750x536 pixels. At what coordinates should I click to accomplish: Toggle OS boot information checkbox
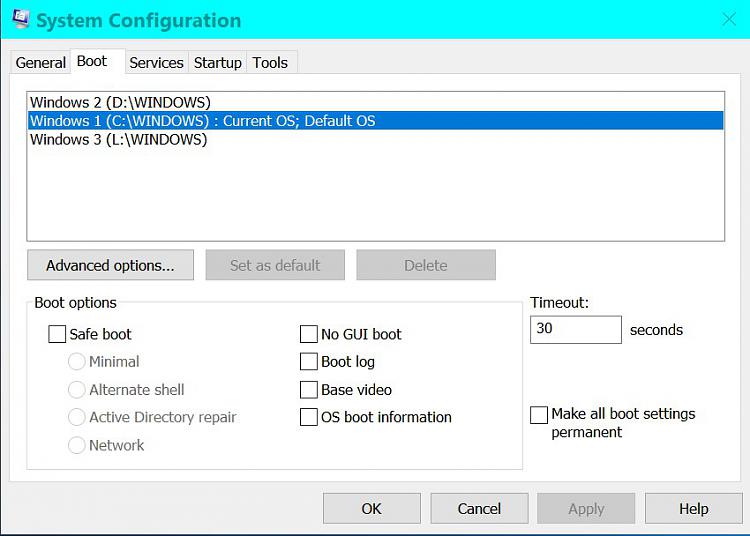pos(309,417)
